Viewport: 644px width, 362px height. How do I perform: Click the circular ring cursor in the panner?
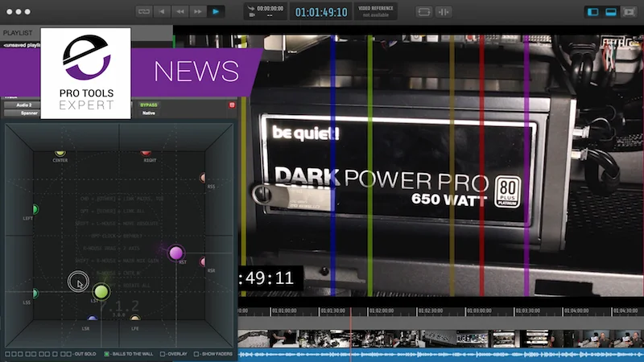[x=78, y=281]
